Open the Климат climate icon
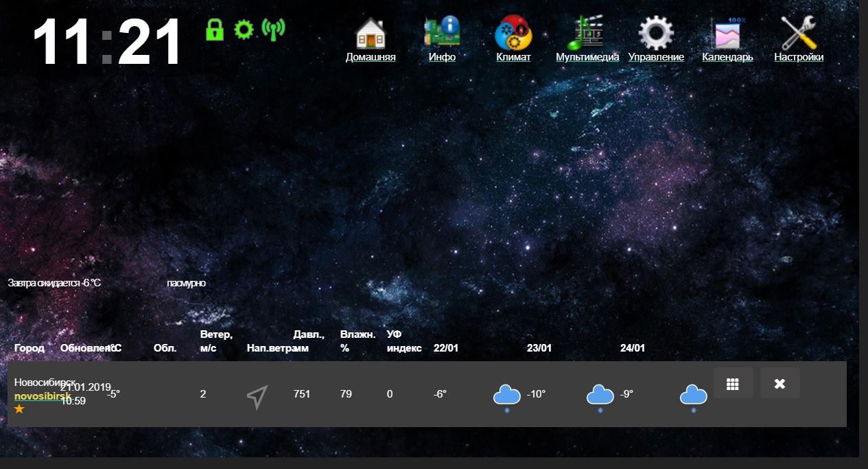Image resolution: width=868 pixels, height=469 pixels. (513, 32)
